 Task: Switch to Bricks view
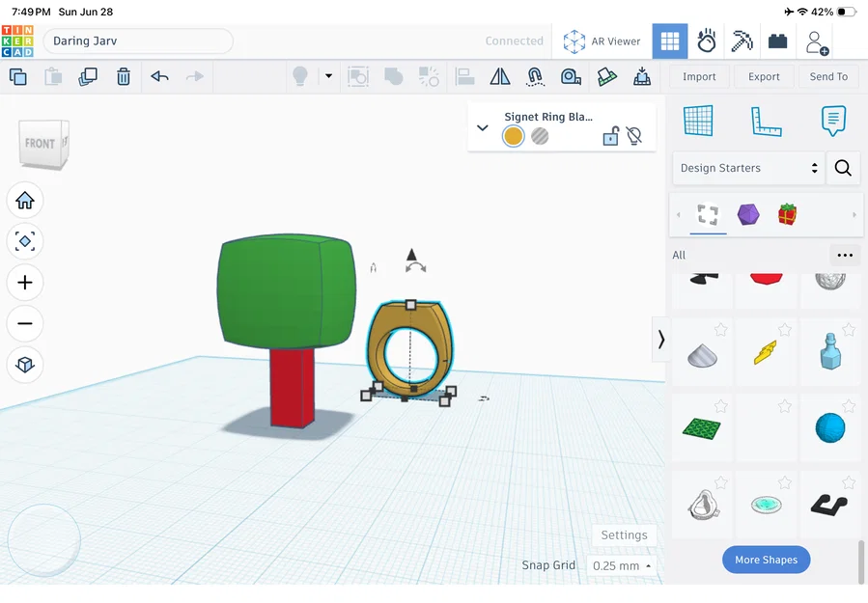778,41
